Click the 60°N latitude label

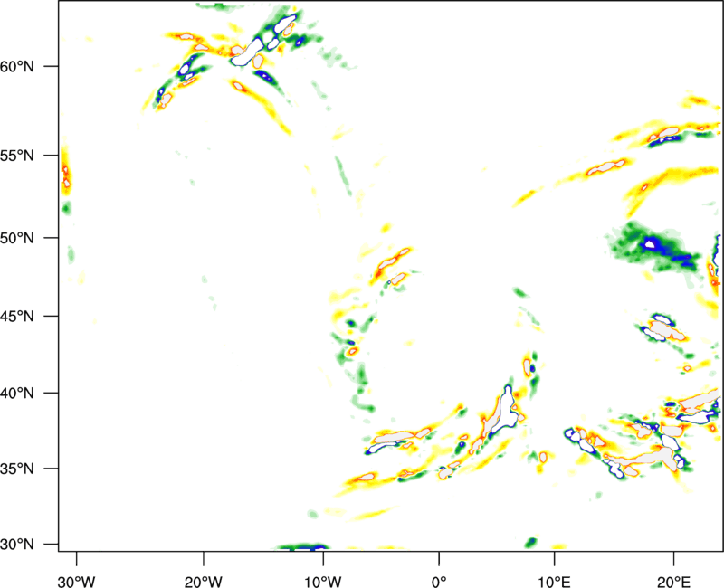(17, 66)
